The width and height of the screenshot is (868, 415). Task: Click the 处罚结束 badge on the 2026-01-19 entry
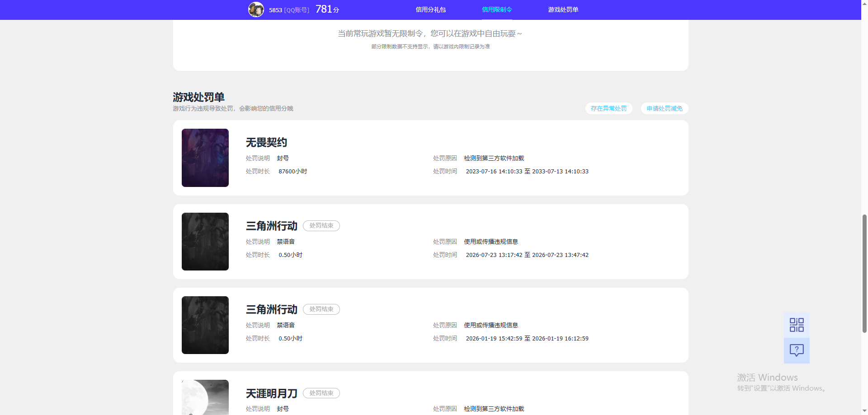321,309
